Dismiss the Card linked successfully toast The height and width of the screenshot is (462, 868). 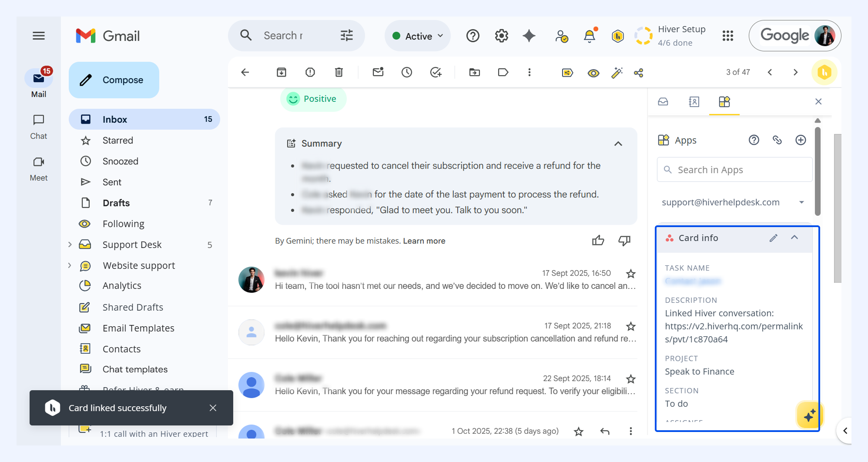click(213, 408)
